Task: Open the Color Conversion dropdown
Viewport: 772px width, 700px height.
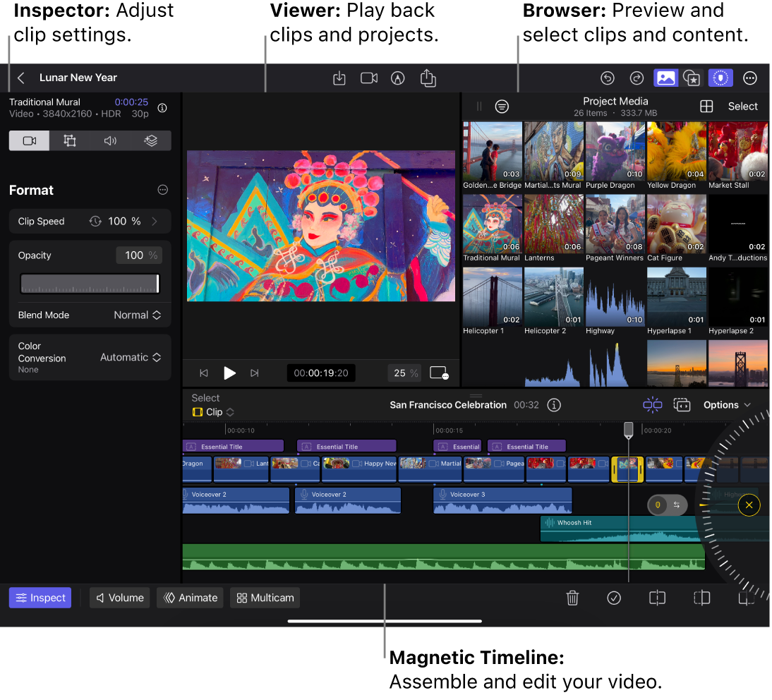Action: 131,357
